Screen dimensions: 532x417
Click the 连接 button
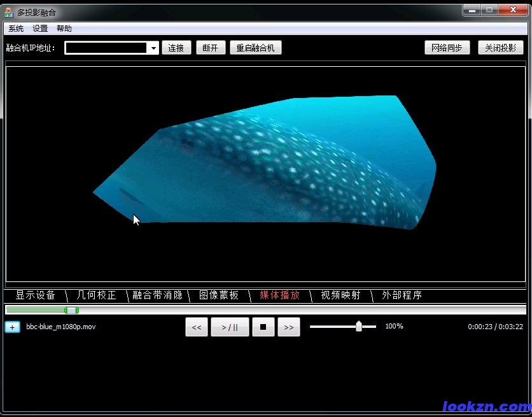[177, 48]
